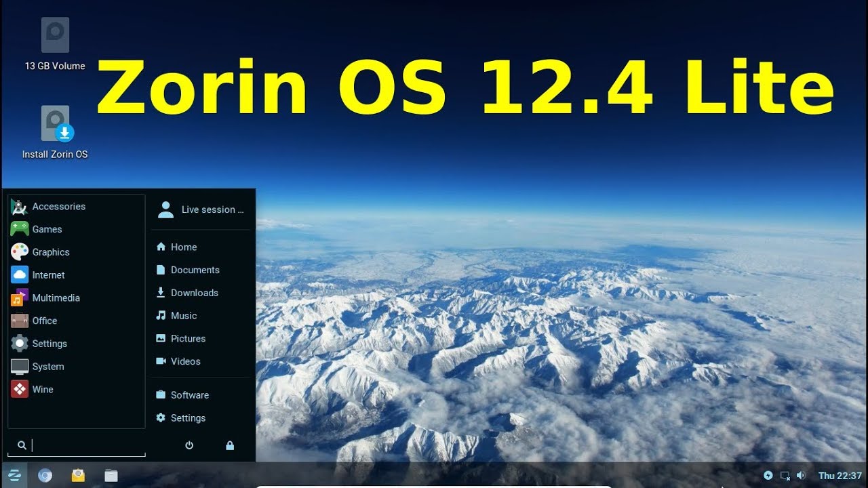Click the power manager tray icon

click(x=768, y=476)
